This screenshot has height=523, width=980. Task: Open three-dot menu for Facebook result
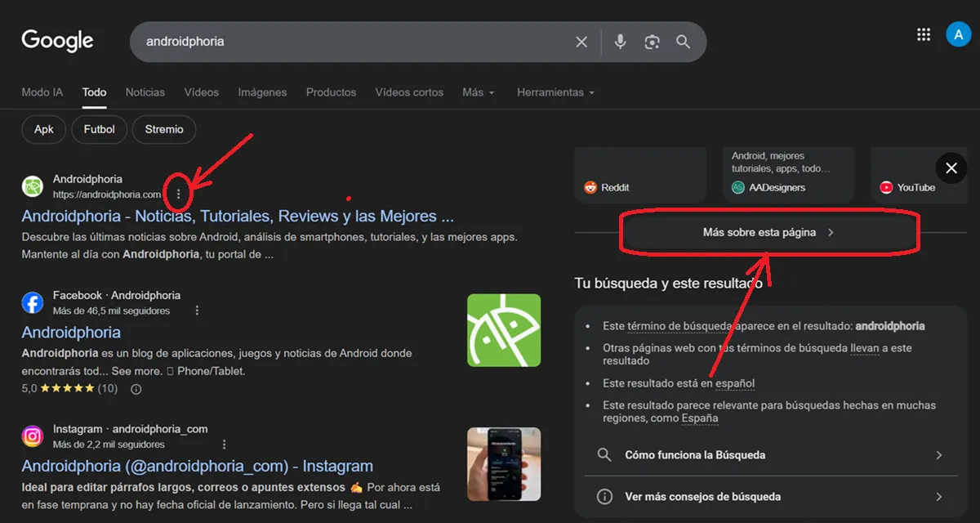pos(197,311)
